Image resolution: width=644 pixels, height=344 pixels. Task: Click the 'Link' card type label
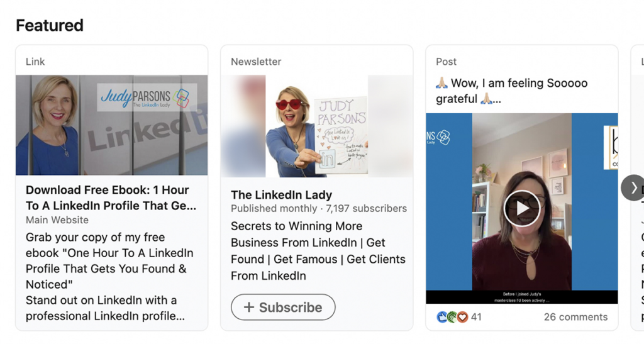35,62
